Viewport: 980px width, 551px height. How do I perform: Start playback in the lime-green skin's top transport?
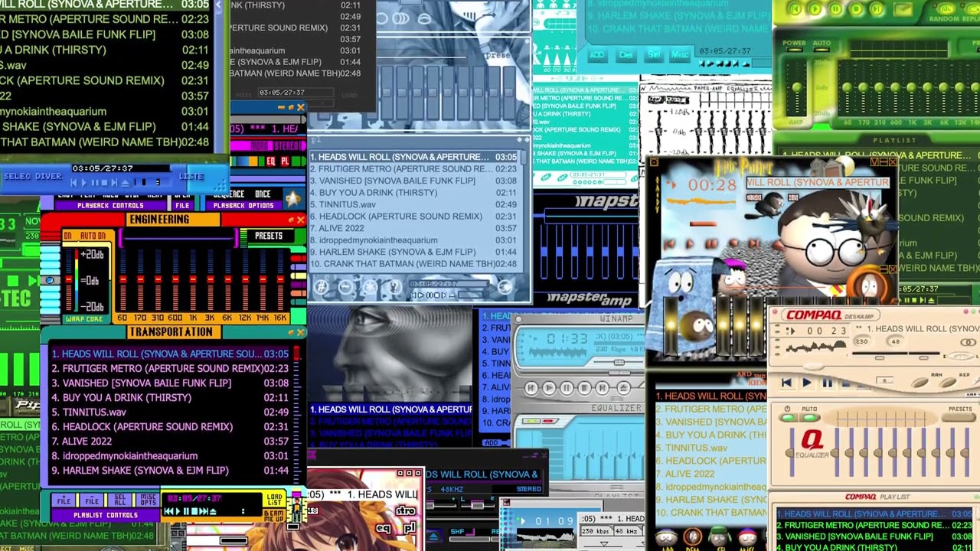[815, 10]
